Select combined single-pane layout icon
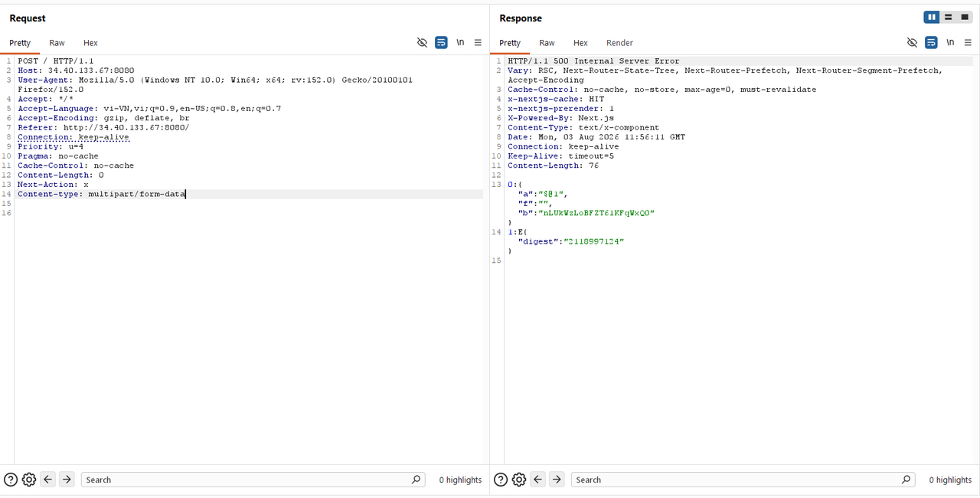This screenshot has height=498, width=980. click(964, 17)
